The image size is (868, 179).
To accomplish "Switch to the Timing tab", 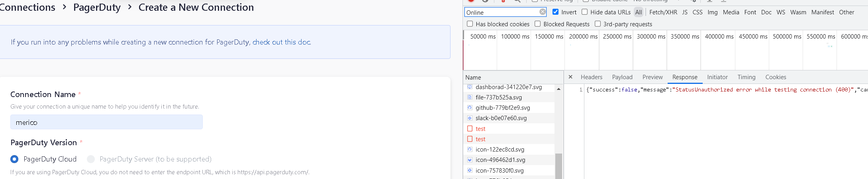I will pos(746,77).
